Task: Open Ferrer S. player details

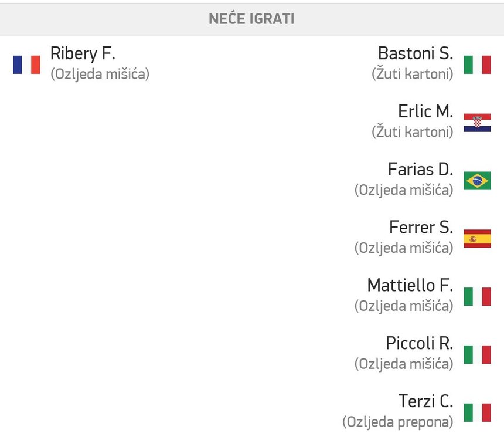Action: click(x=421, y=228)
